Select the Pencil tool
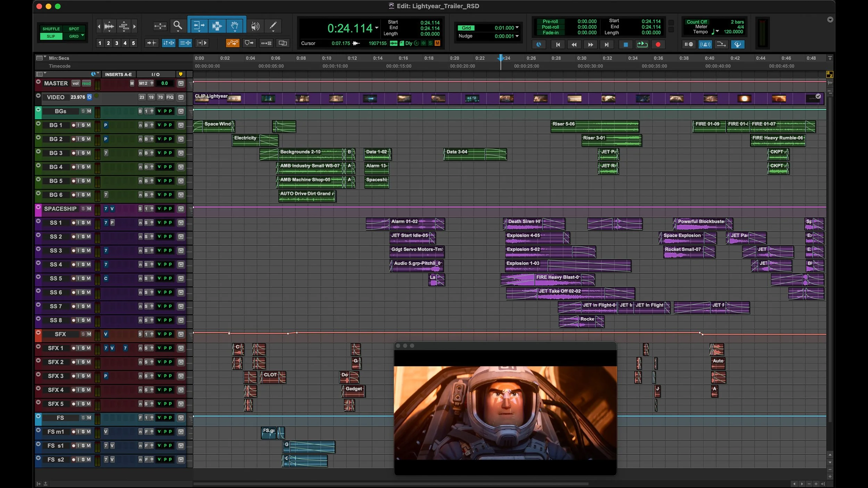The image size is (868, 488). 273,26
